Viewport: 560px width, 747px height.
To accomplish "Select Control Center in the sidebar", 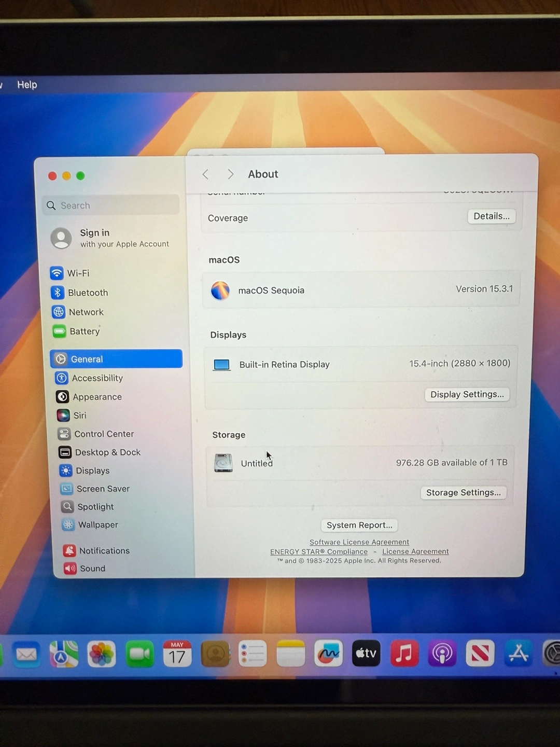I will (x=96, y=434).
